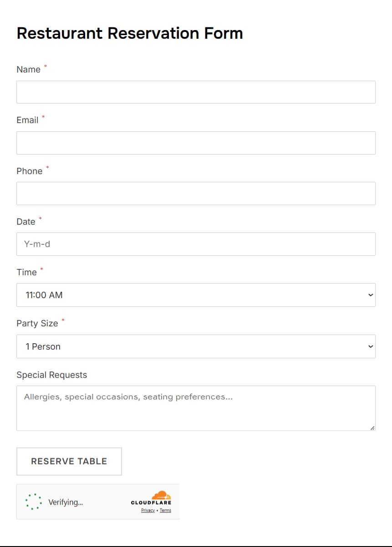Open the Time dropdown showing 11:00 AM
This screenshot has width=392, height=547.
[x=196, y=295]
